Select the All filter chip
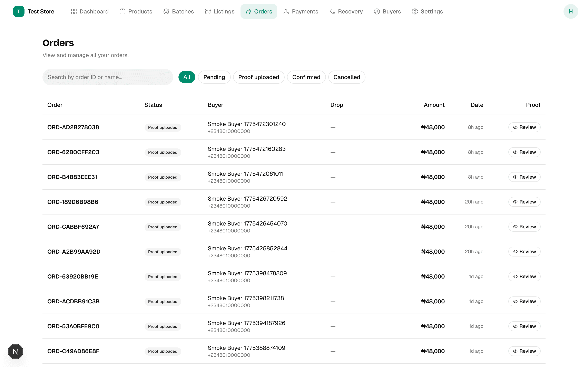Screen dimensions: 588x367 coord(187,77)
